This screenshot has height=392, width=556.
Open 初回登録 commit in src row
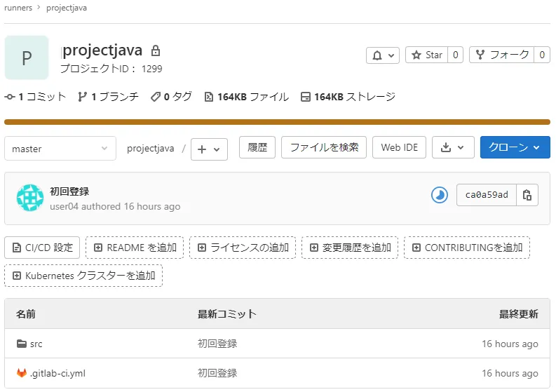pos(217,344)
